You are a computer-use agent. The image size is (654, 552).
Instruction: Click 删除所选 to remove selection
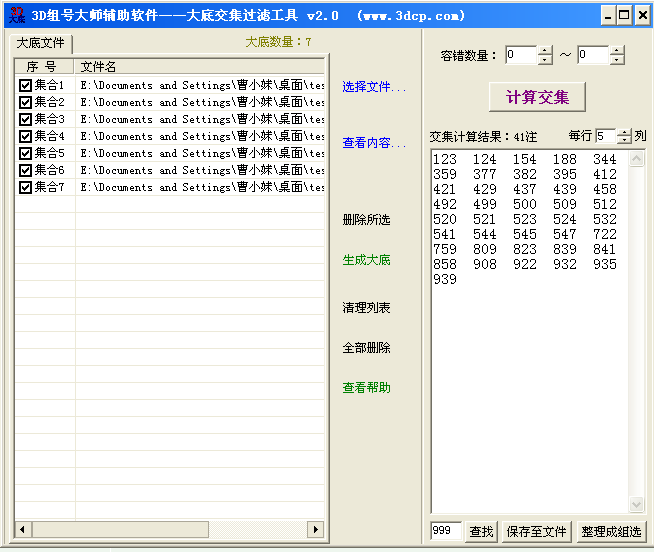[x=366, y=220]
